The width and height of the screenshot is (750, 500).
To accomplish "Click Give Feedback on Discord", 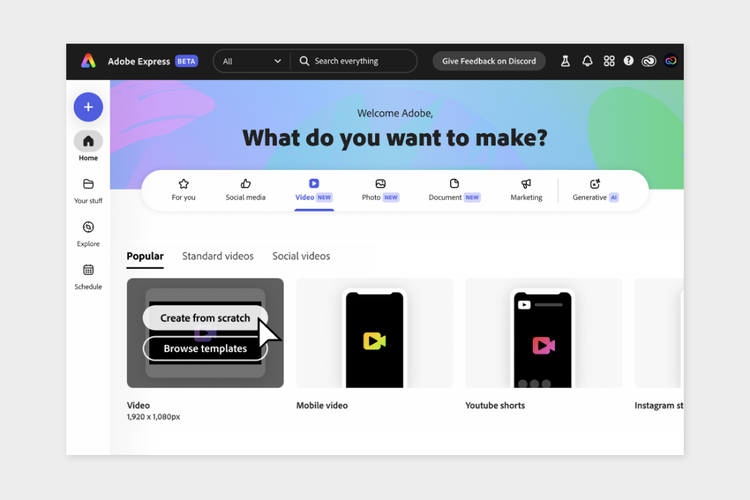I will (x=489, y=61).
